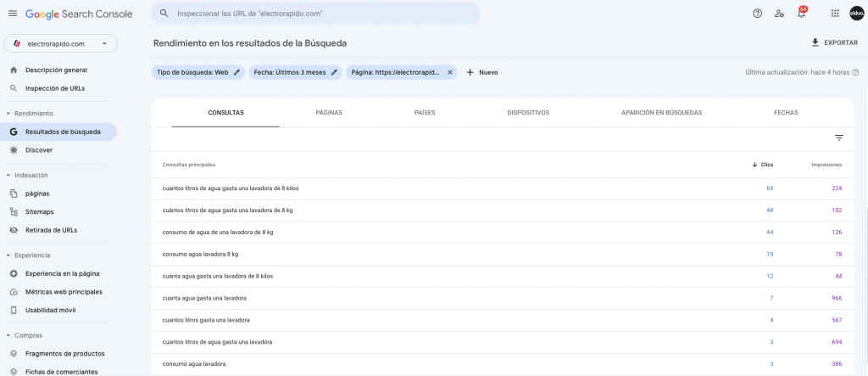Open the electrorapido.com property dropdown
Screen dimensions: 868x376
click(61, 44)
